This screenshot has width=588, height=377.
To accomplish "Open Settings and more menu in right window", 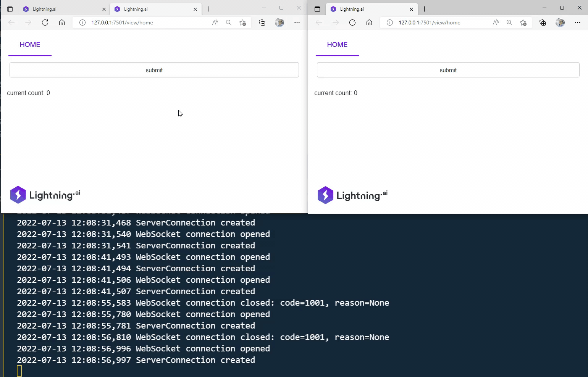I will point(577,23).
